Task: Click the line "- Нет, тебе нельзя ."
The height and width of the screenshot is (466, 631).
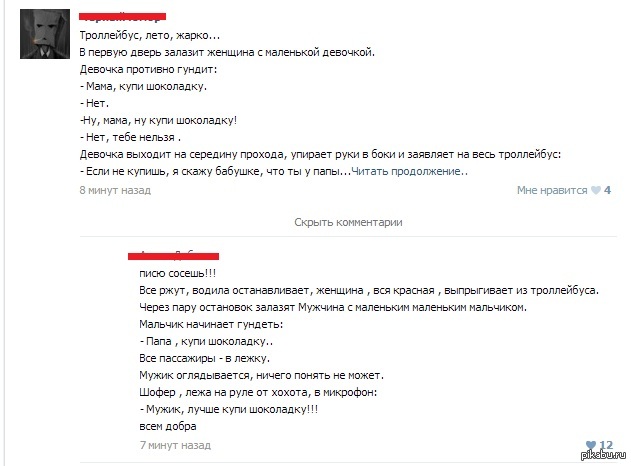Action: 130,138
